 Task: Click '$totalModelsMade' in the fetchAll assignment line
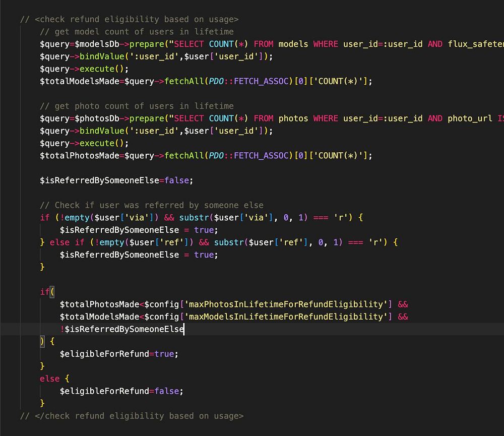[80, 81]
